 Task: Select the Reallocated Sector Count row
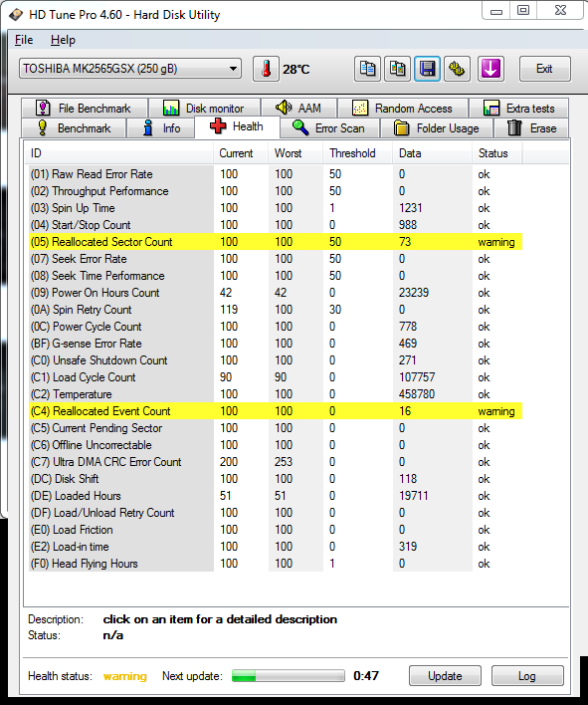(276, 242)
